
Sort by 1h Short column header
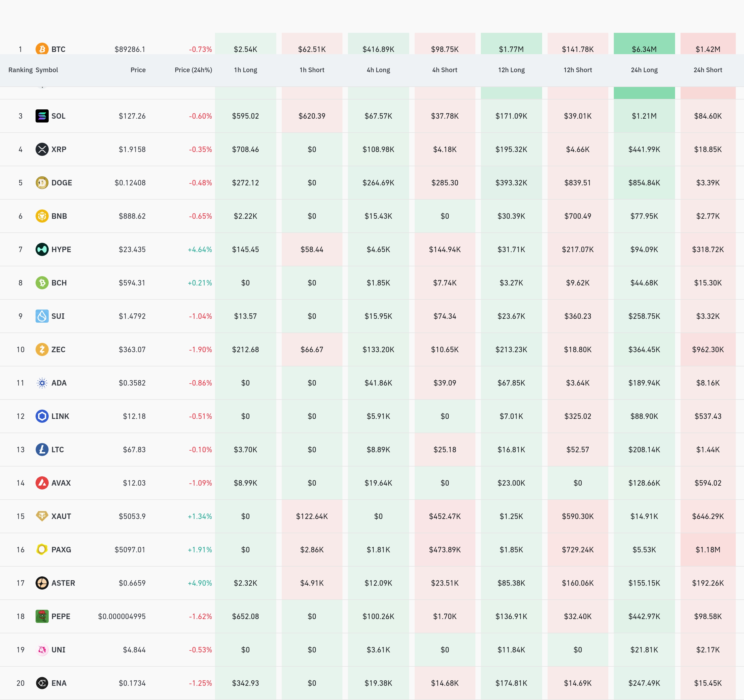312,70
